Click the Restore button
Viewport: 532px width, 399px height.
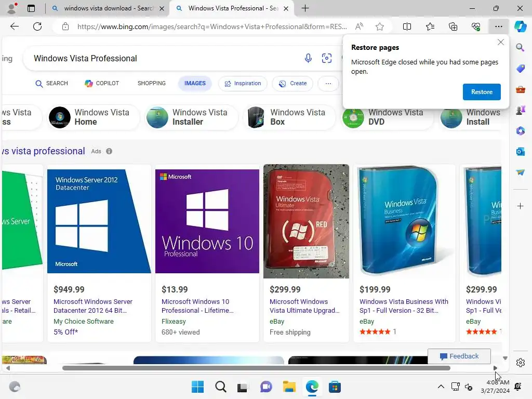pyautogui.click(x=482, y=92)
